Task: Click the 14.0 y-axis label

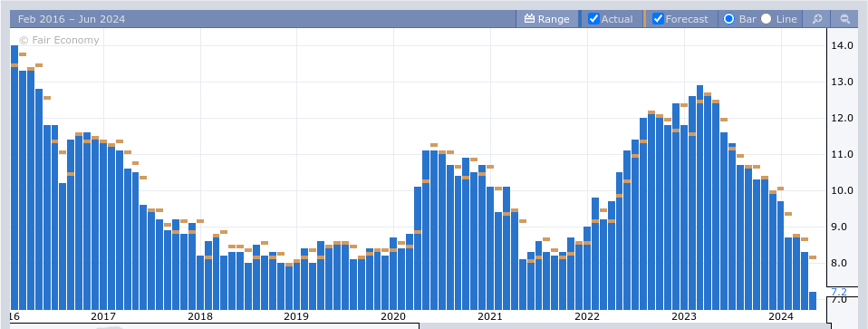Action: tap(842, 46)
